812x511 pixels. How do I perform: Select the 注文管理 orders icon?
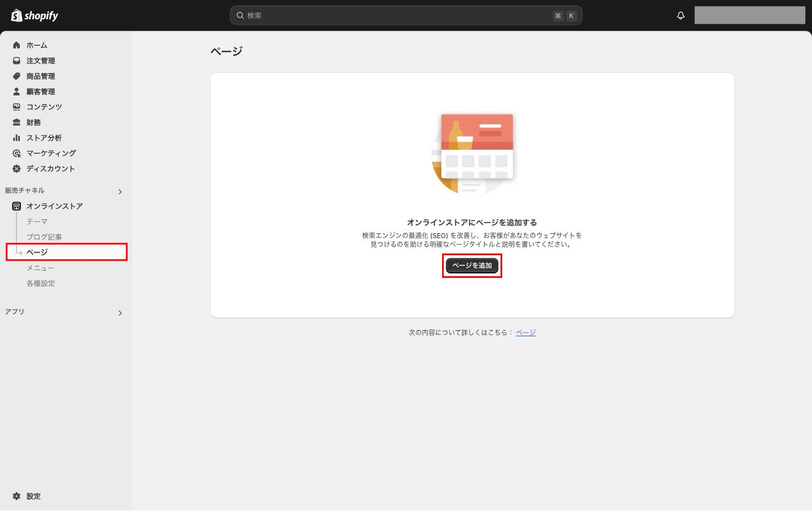[17, 61]
